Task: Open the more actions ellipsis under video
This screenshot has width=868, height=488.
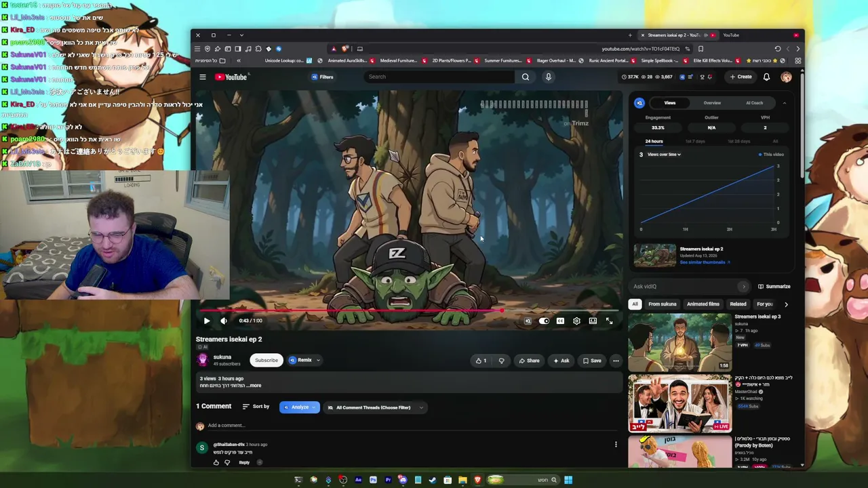Action: tap(616, 361)
